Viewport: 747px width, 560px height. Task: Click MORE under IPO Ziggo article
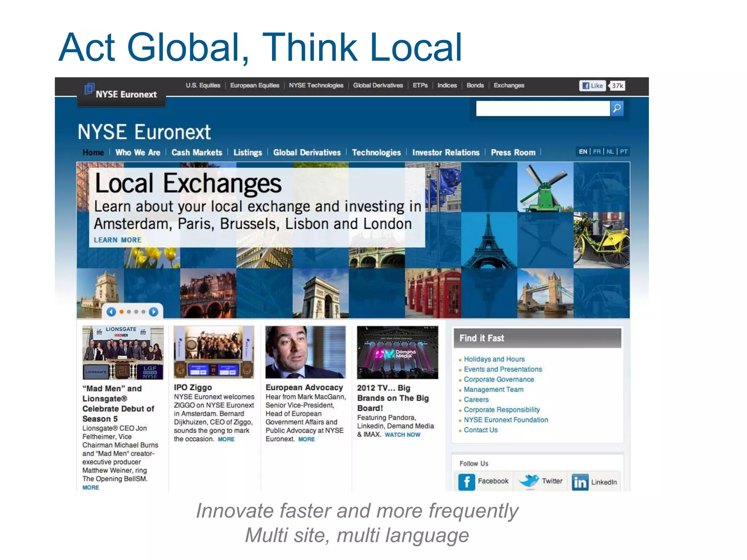tap(226, 439)
